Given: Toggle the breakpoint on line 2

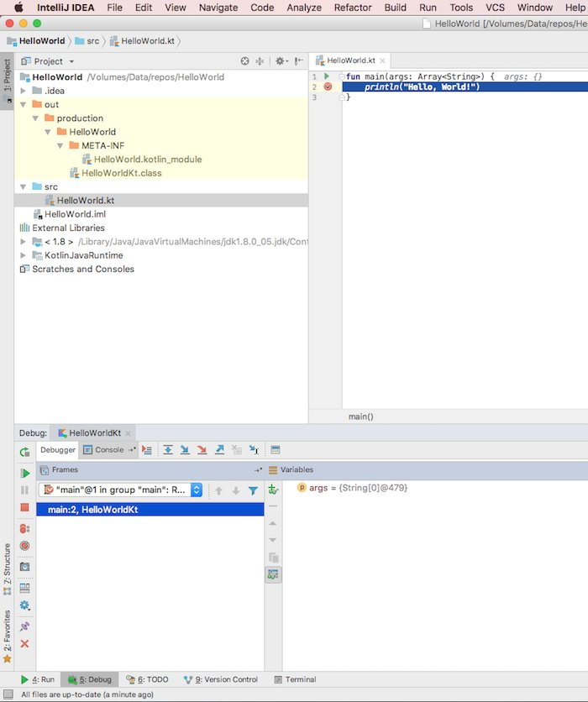Looking at the screenshot, I should pyautogui.click(x=328, y=86).
